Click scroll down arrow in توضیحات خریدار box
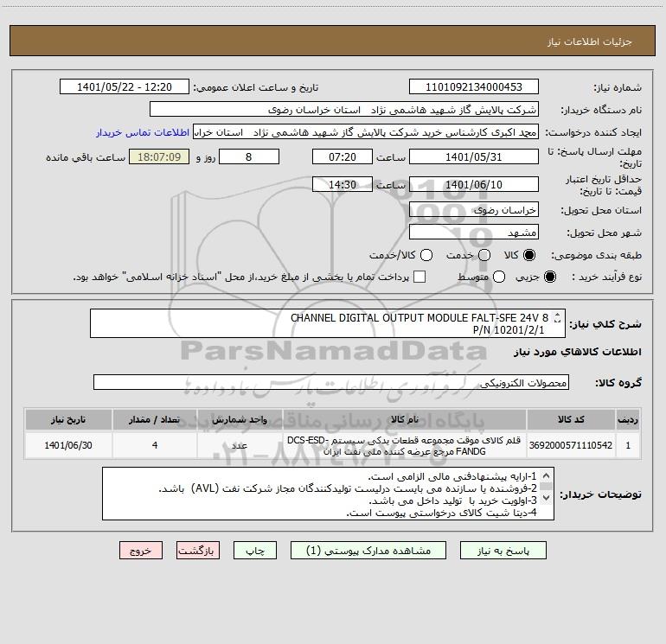 [547, 497]
